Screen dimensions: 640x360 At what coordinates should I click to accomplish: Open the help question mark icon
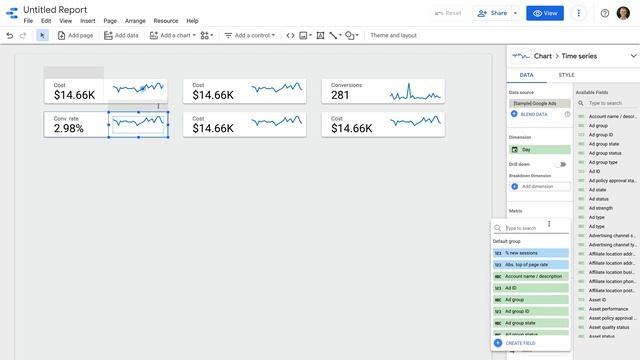605,13
